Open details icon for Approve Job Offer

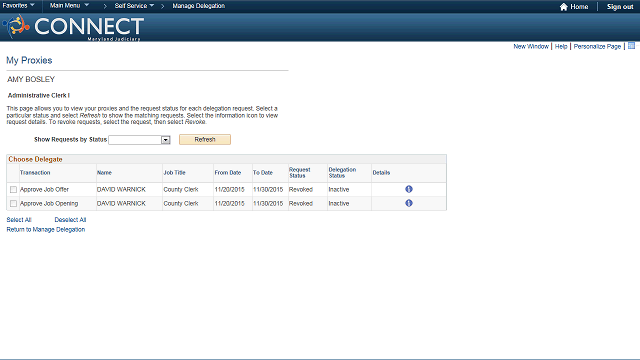(409, 189)
